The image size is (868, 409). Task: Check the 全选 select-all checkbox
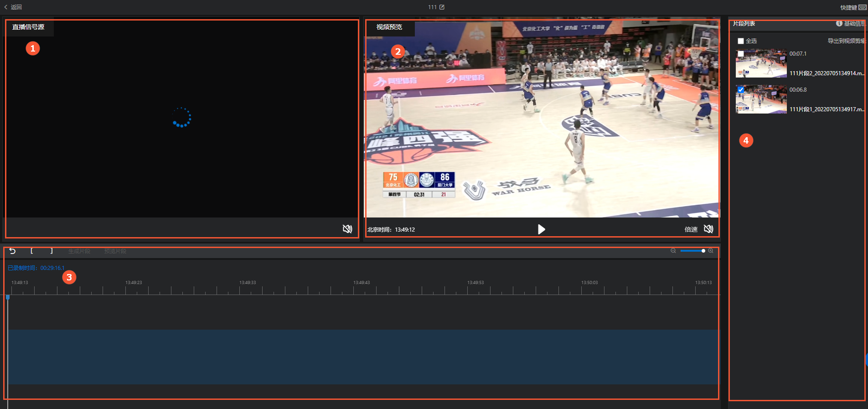point(741,41)
